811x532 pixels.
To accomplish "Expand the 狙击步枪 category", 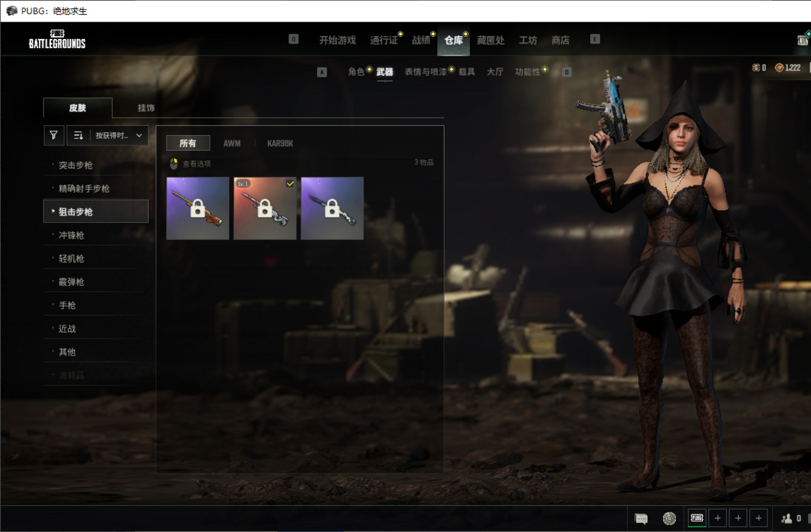I will [x=95, y=212].
